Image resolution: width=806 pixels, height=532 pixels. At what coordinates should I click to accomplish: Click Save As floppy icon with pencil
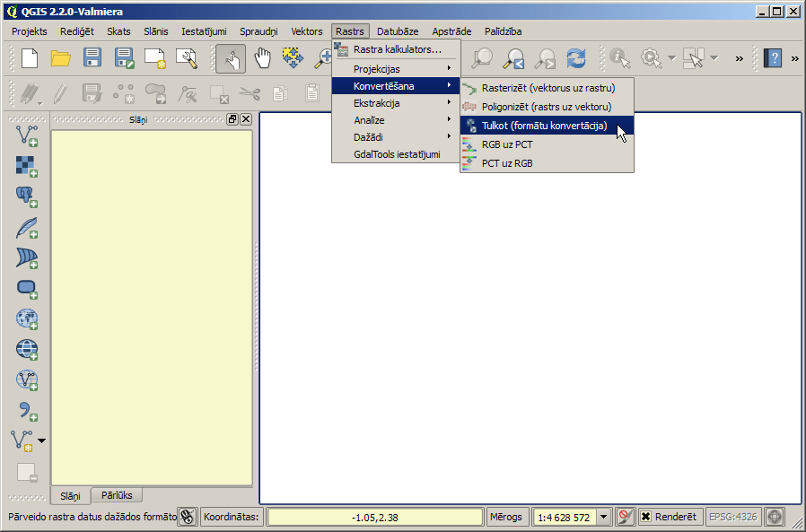pyautogui.click(x=125, y=58)
